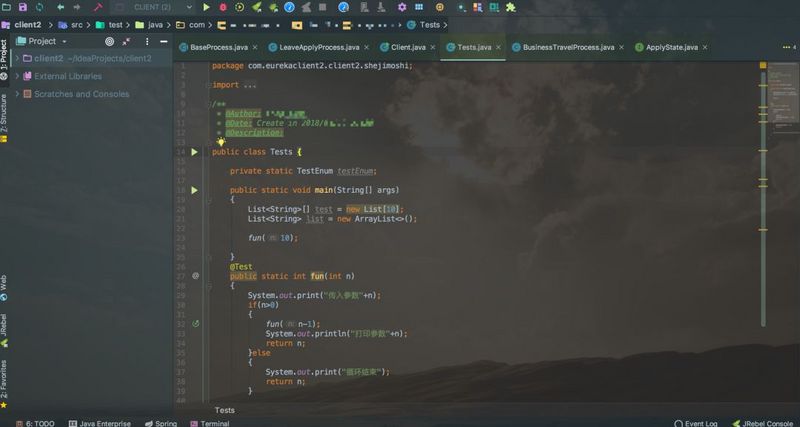Click the editor vertical scrollbar

pyautogui.click(x=763, y=199)
